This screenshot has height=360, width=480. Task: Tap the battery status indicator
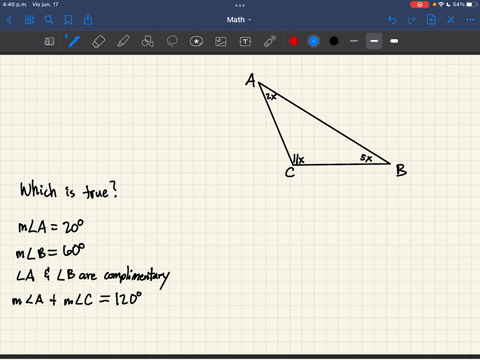471,5
